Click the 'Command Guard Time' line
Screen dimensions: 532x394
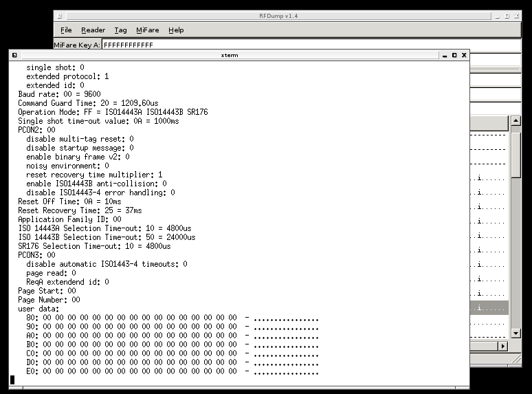(x=88, y=103)
